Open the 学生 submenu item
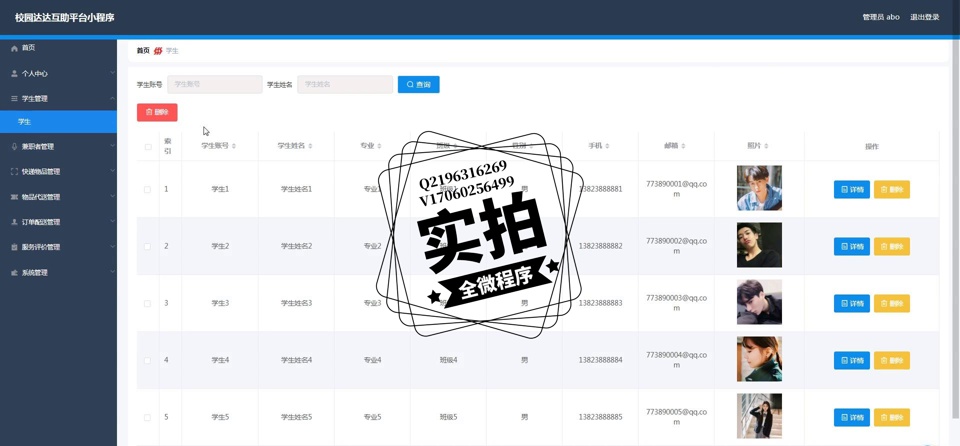The width and height of the screenshot is (960, 446). 25,122
